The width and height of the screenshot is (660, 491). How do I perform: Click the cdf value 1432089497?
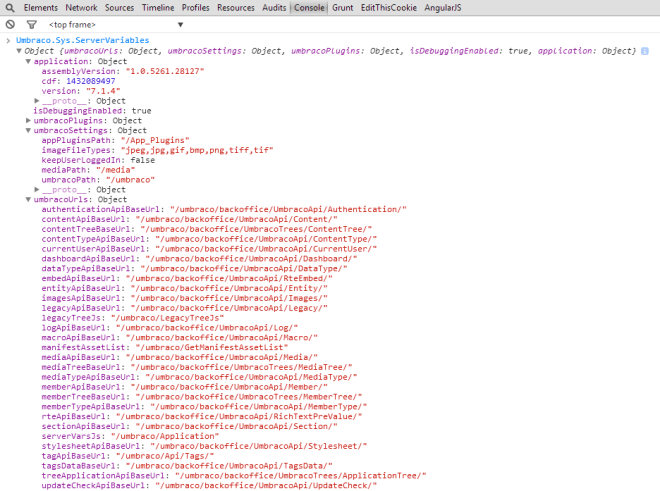[x=90, y=81]
